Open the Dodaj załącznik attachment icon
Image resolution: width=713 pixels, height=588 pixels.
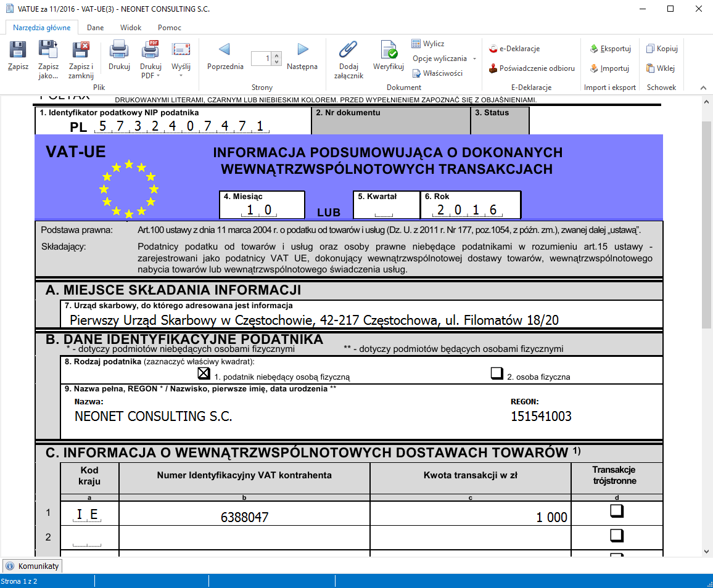coord(348,51)
